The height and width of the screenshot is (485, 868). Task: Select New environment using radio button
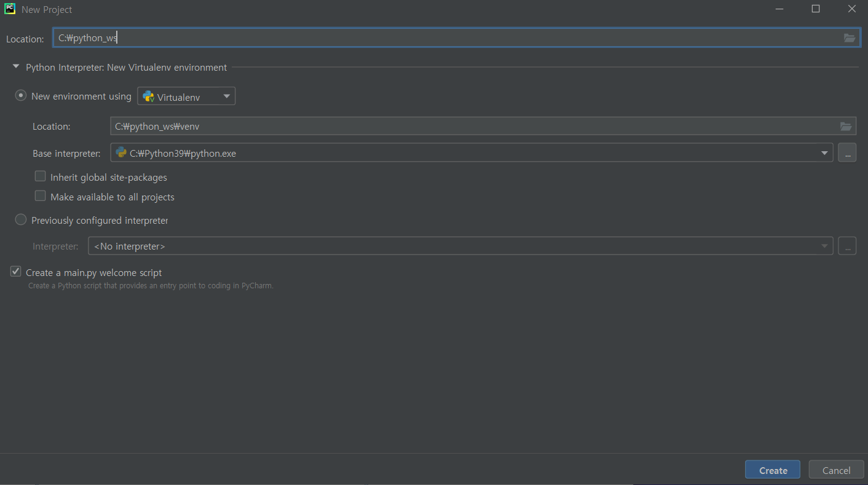[21, 96]
